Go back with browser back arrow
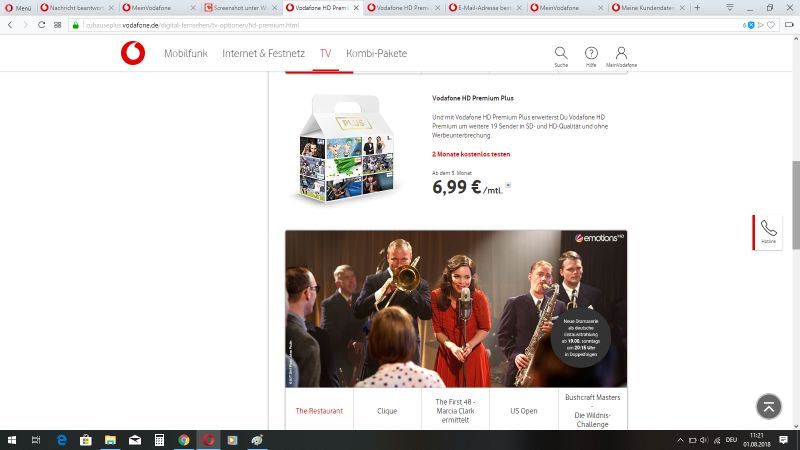The image size is (800, 450). click(10, 24)
